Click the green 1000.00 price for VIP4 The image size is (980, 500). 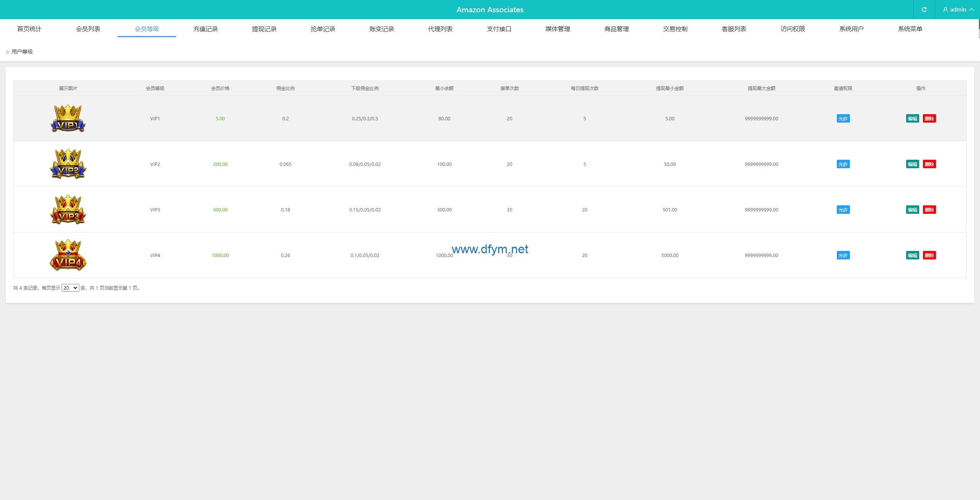click(x=220, y=255)
